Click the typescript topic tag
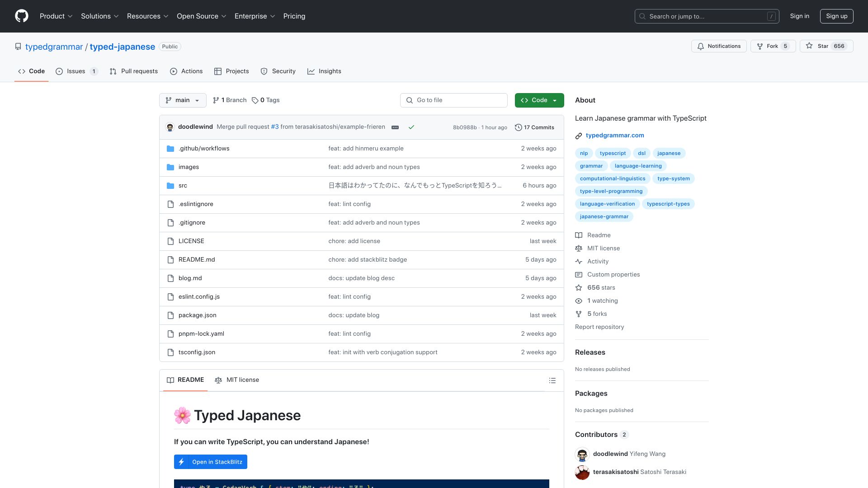 [x=613, y=153]
